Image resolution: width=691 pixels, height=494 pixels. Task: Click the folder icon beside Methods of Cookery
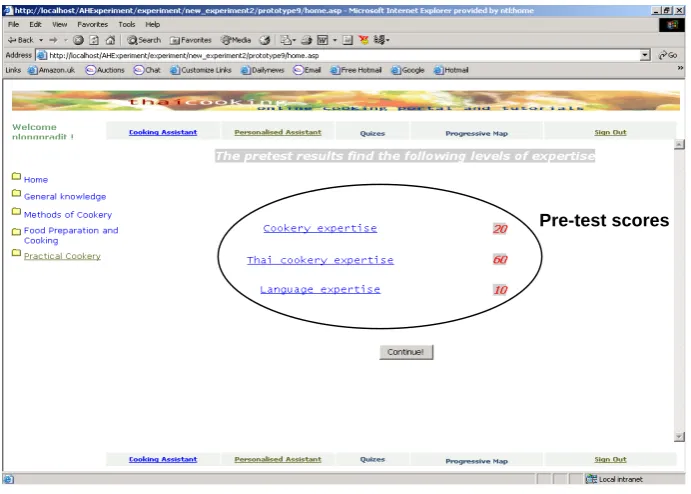click(x=16, y=211)
